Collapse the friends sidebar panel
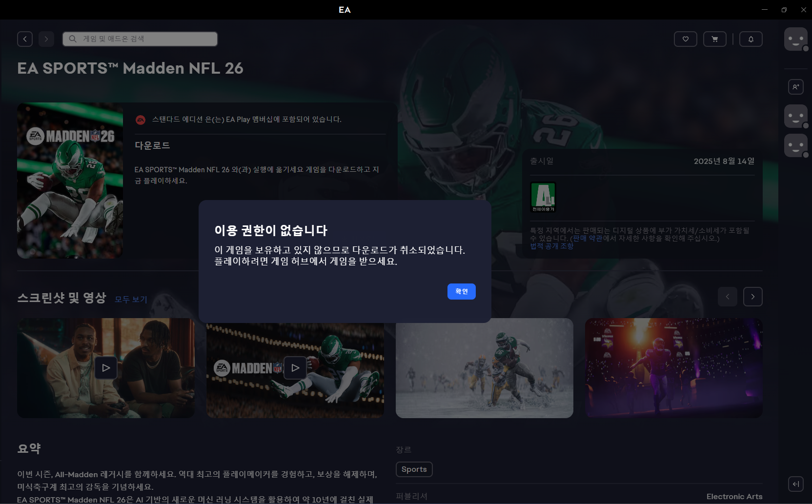Image resolution: width=812 pixels, height=504 pixels. (796, 484)
